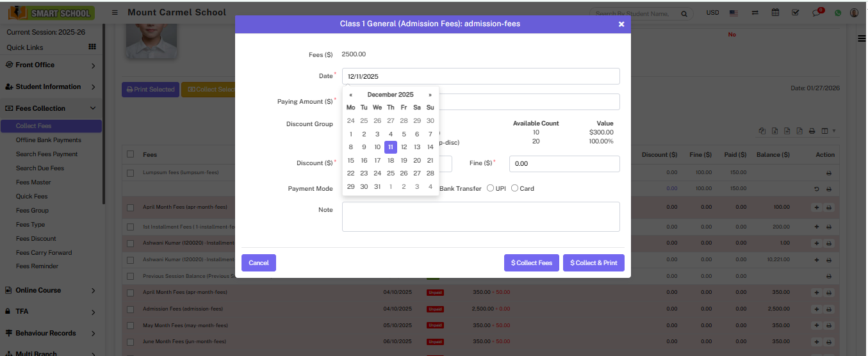
Task: Tick the April Month Fees row checkbox
Action: click(x=131, y=207)
